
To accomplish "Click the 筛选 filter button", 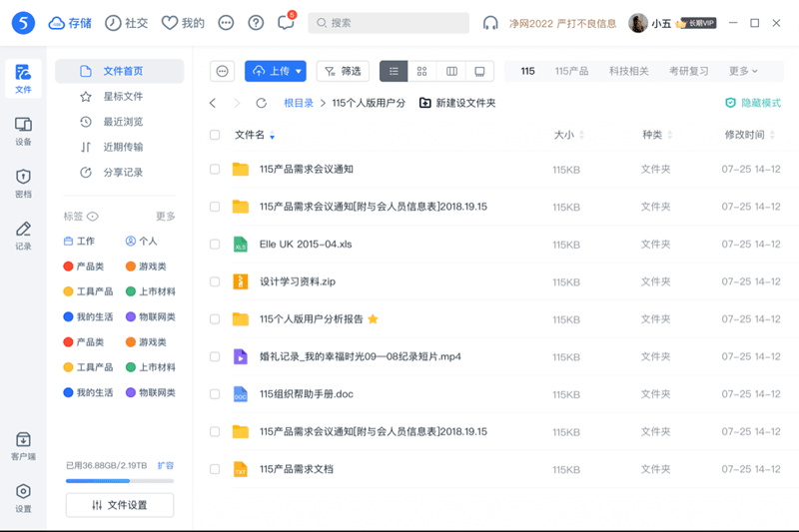I will pos(343,71).
